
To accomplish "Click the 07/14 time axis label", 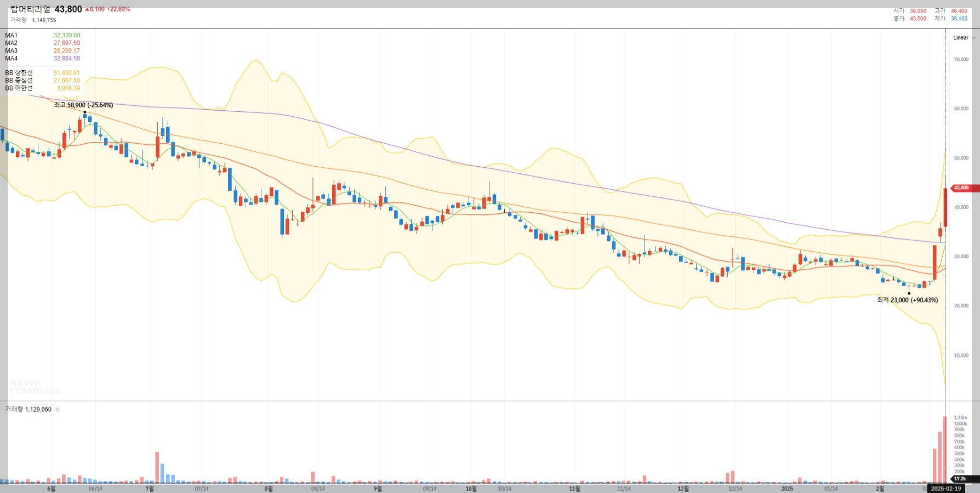I will click(x=202, y=489).
